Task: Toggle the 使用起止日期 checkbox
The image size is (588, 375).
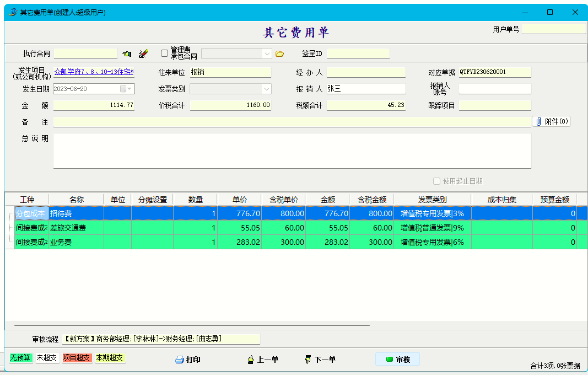Action: (x=436, y=181)
